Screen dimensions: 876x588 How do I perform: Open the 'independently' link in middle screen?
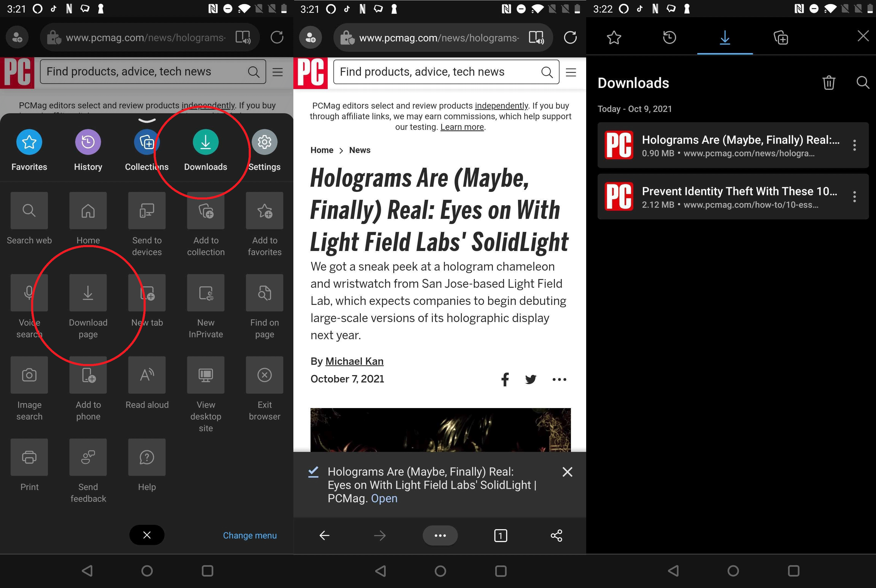tap(501, 106)
